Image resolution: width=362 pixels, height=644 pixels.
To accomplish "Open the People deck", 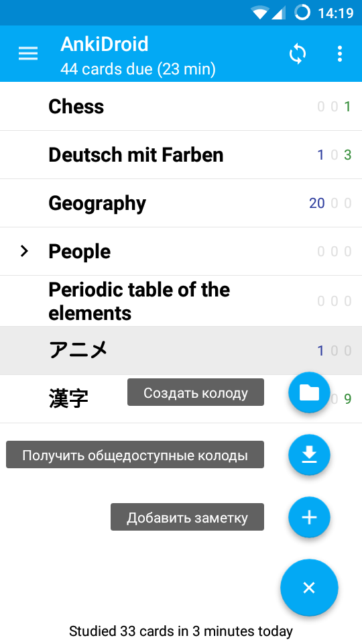I will [181, 252].
